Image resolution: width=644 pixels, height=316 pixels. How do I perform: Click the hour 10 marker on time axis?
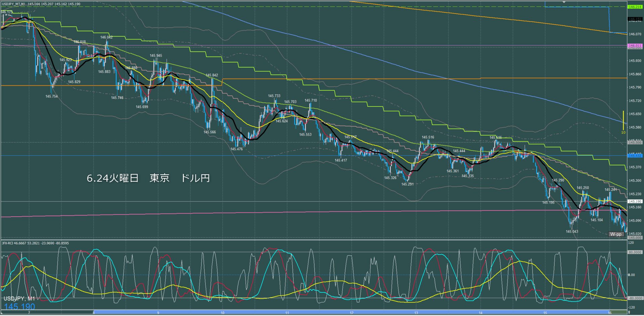click(222, 313)
